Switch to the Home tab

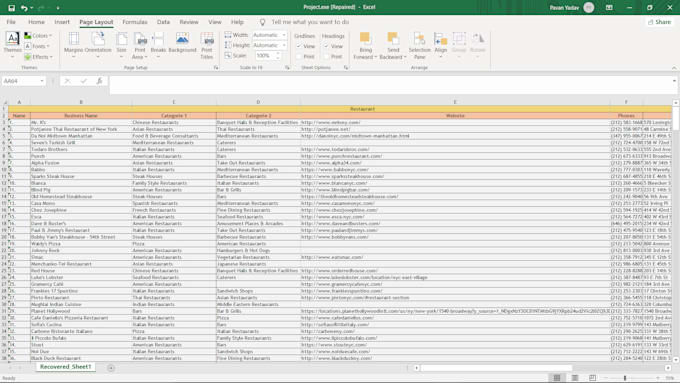point(36,22)
